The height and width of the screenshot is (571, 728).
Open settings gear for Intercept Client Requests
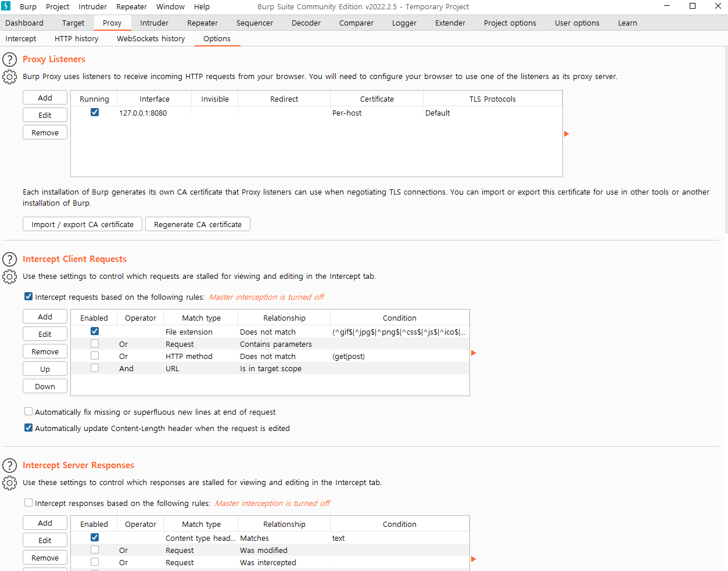click(x=10, y=276)
